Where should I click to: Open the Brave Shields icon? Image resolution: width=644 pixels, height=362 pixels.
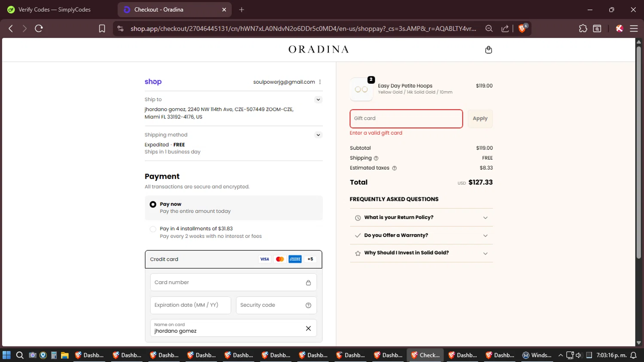[522, 28]
